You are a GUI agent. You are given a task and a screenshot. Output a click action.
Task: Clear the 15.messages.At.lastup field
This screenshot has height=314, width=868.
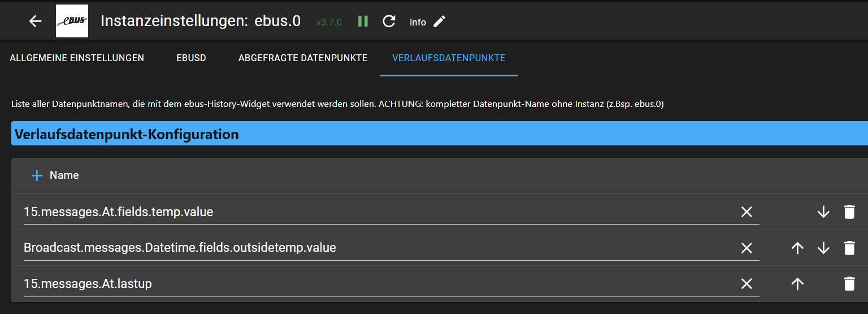coord(747,283)
